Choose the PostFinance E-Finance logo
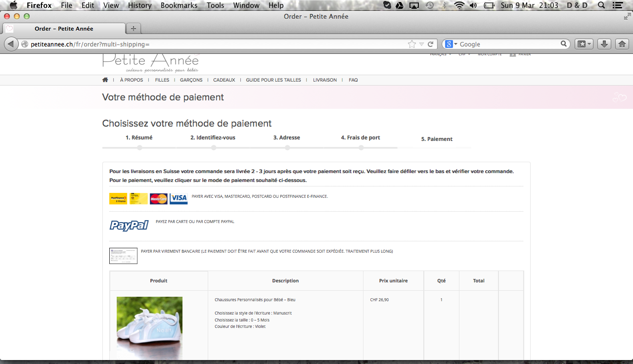This screenshot has height=364, width=633. 118,199
